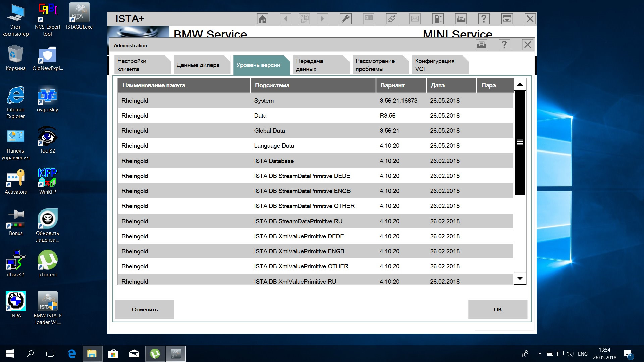
Task: Print from the Administration dialog
Action: coord(482,45)
